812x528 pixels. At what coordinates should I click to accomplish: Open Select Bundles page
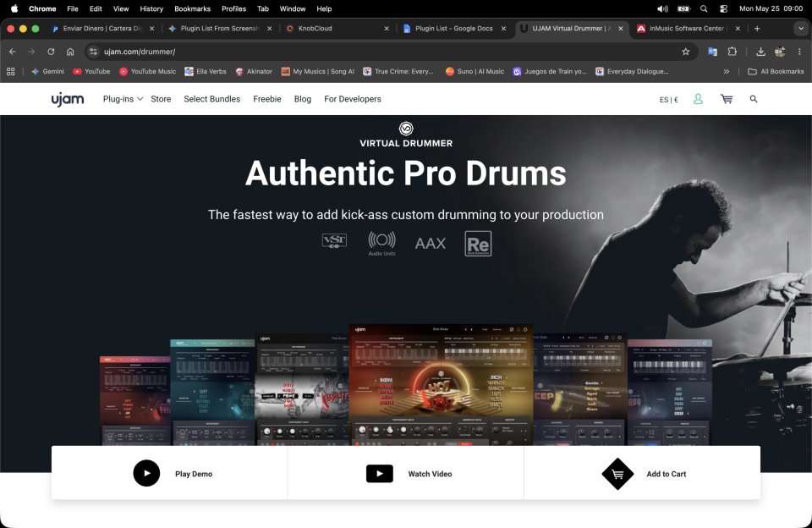211,99
